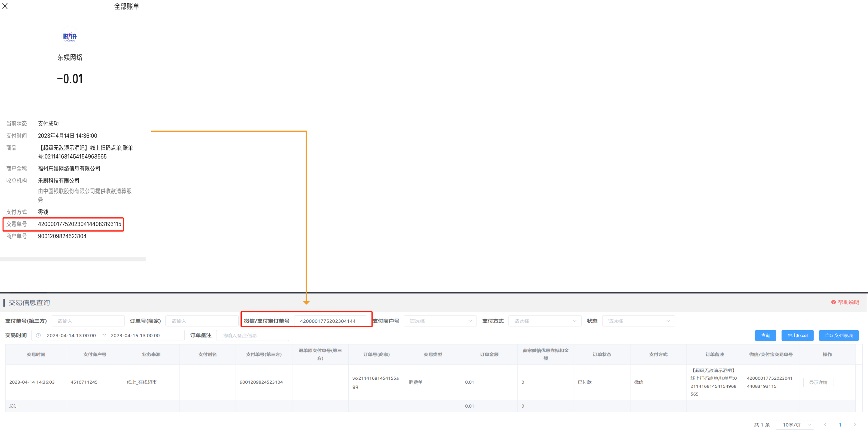
Task: Click the 微信/支付宝订单号 input field
Action: (x=330, y=321)
